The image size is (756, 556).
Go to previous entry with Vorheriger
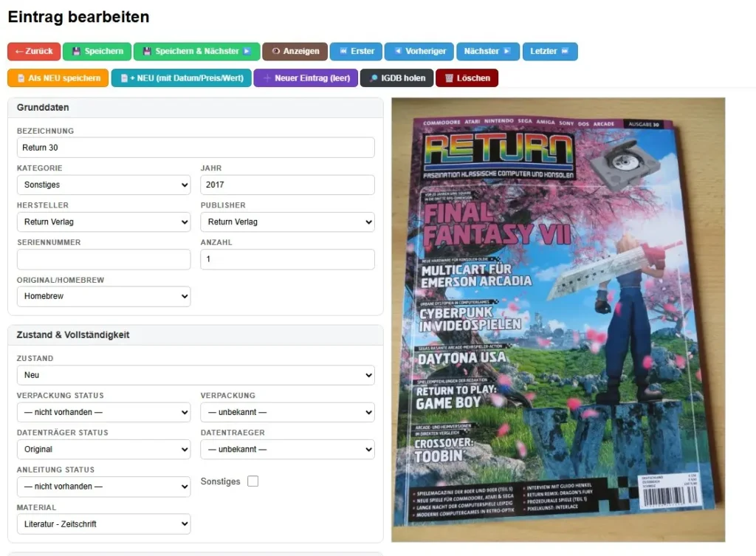pos(419,51)
